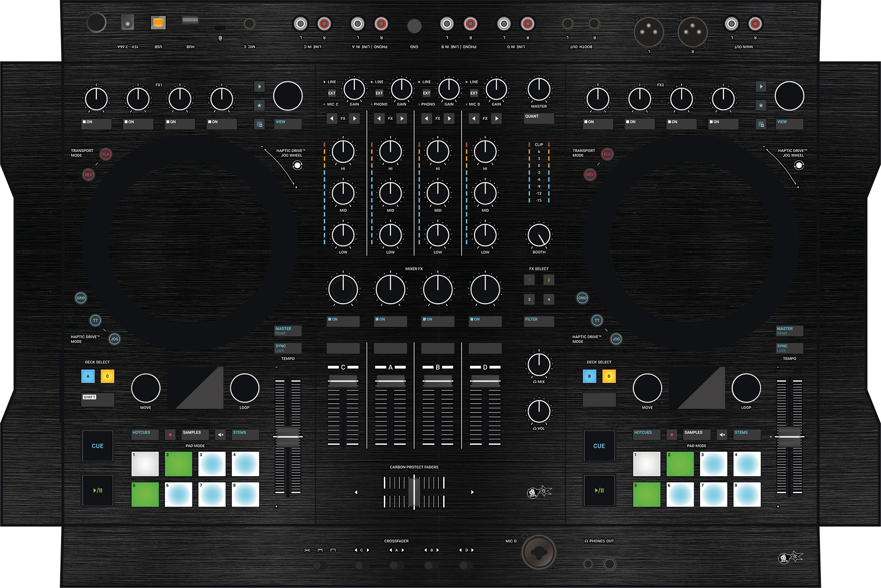The image size is (881, 588).
Task: Activate TT turntable mode on the right deck
Action: click(597, 321)
